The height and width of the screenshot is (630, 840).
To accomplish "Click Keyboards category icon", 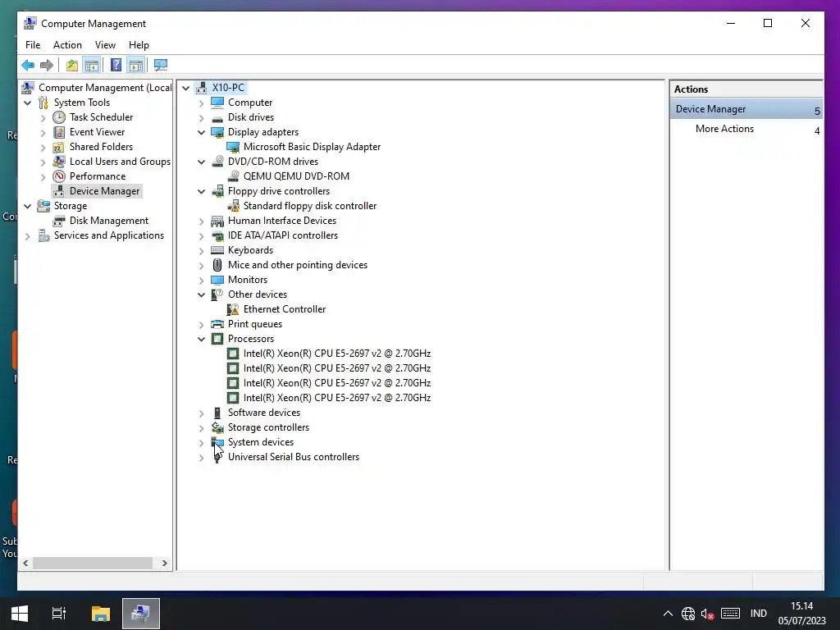I will [x=217, y=250].
